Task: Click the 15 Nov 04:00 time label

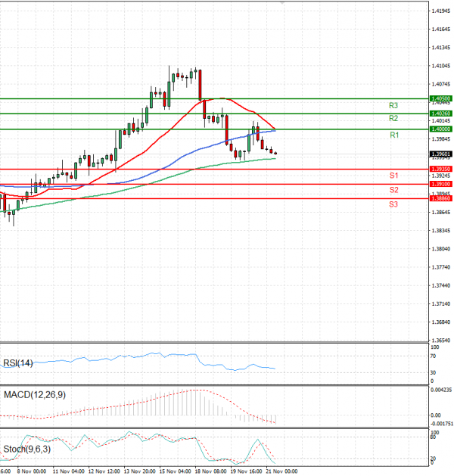Action: (175, 471)
